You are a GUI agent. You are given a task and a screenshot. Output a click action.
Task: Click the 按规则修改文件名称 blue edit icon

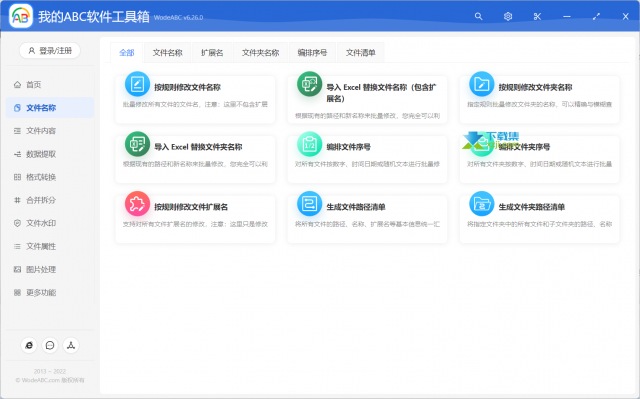(137, 84)
